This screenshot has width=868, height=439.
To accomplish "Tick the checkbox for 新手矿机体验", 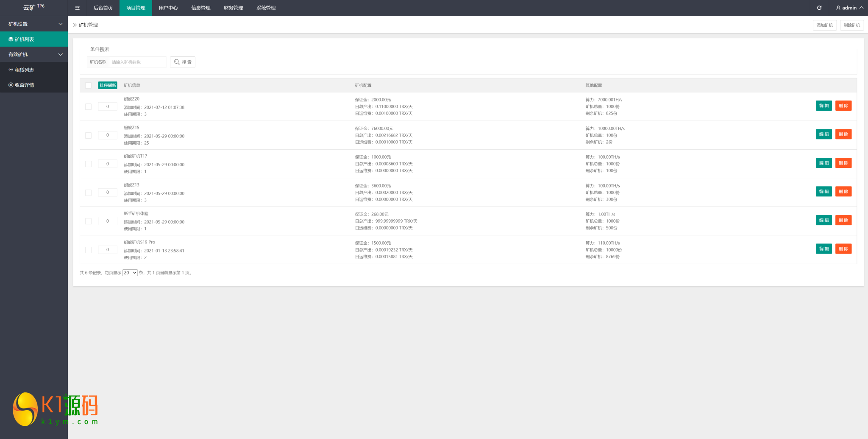I will (88, 221).
